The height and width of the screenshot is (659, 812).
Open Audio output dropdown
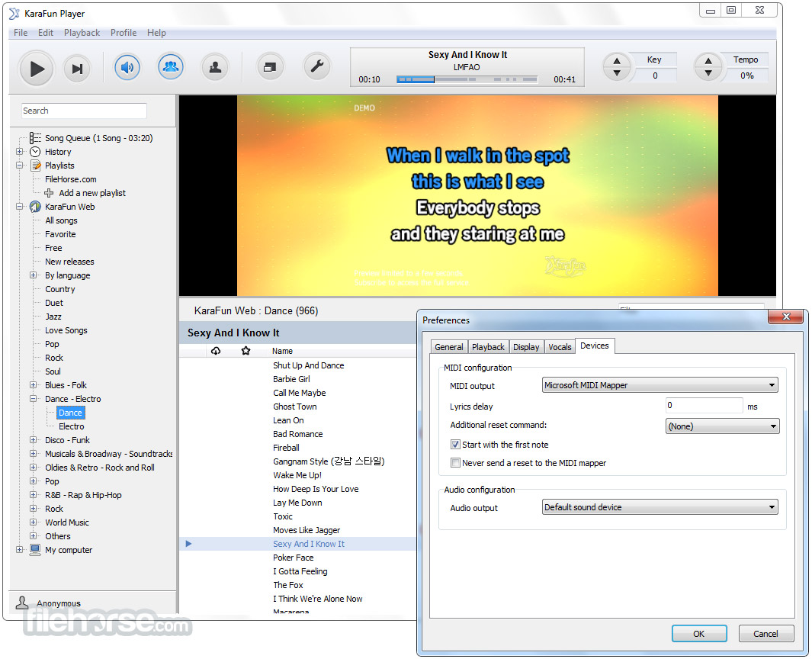pyautogui.click(x=660, y=507)
